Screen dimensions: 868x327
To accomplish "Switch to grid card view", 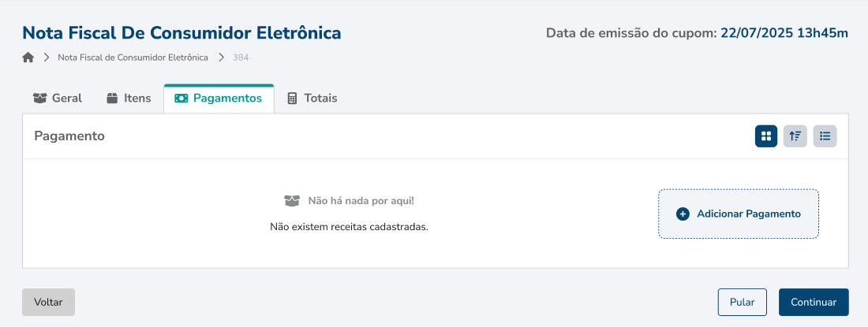I will tap(765, 136).
